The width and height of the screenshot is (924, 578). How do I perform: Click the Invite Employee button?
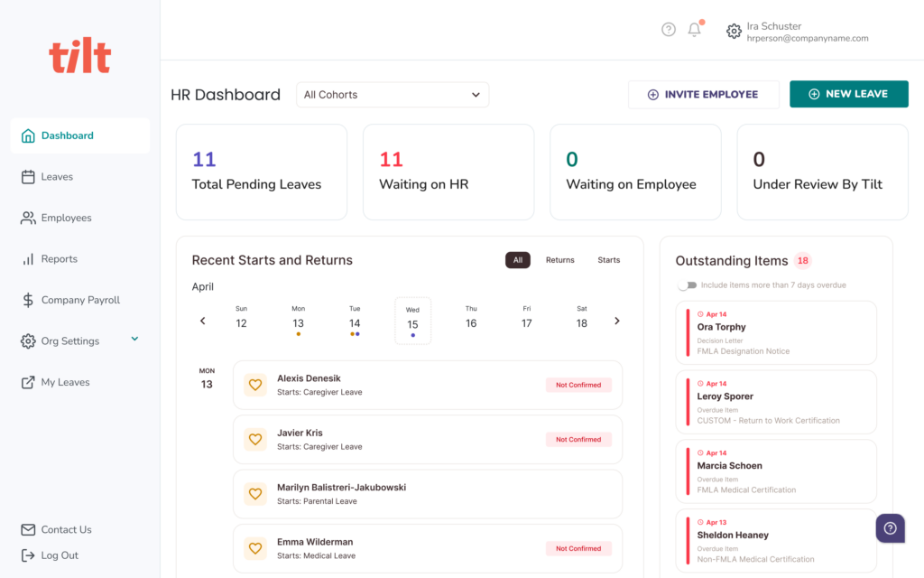(x=703, y=95)
